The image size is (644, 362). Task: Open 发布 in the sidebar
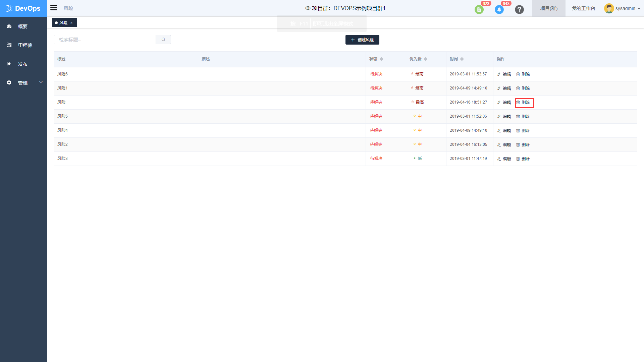(x=23, y=64)
